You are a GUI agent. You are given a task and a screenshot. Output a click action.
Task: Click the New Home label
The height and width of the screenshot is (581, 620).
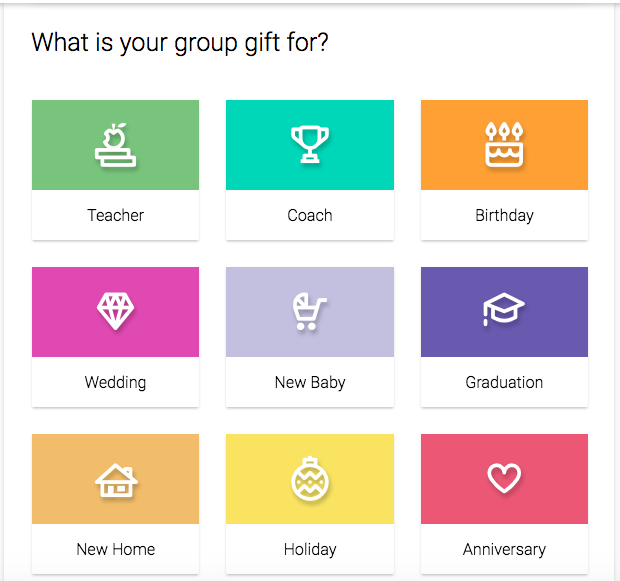point(115,549)
